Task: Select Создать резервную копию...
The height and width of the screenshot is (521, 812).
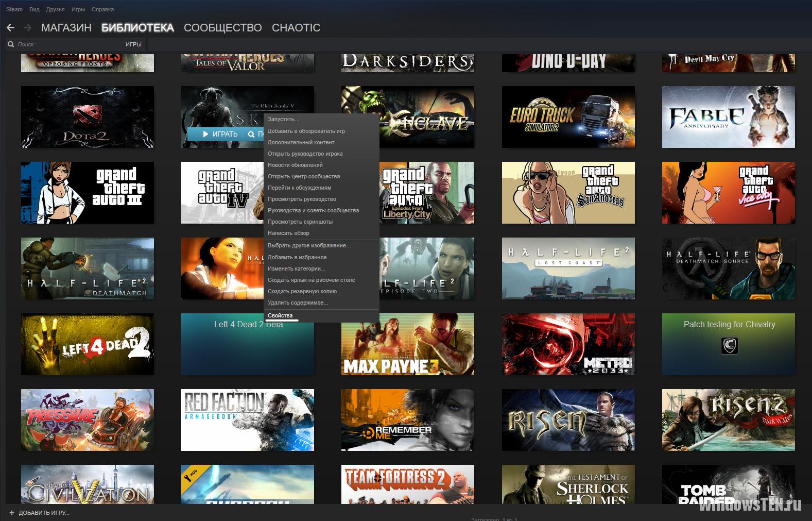Action: click(x=321, y=291)
